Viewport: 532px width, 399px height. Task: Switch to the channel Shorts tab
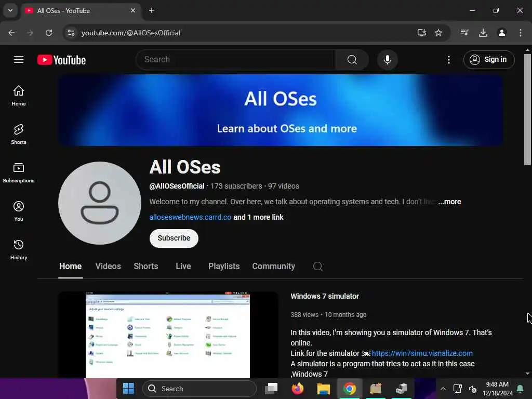click(145, 267)
